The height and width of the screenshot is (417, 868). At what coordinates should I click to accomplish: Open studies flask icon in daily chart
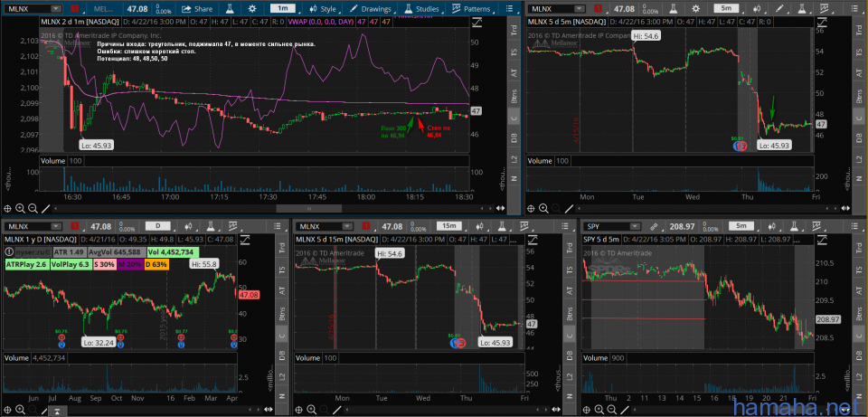click(x=211, y=226)
